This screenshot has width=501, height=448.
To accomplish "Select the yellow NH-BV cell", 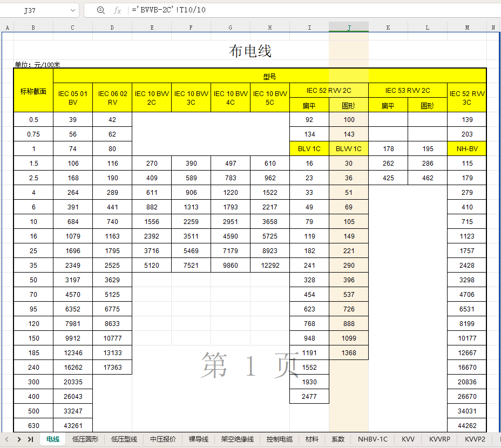I will [466, 149].
